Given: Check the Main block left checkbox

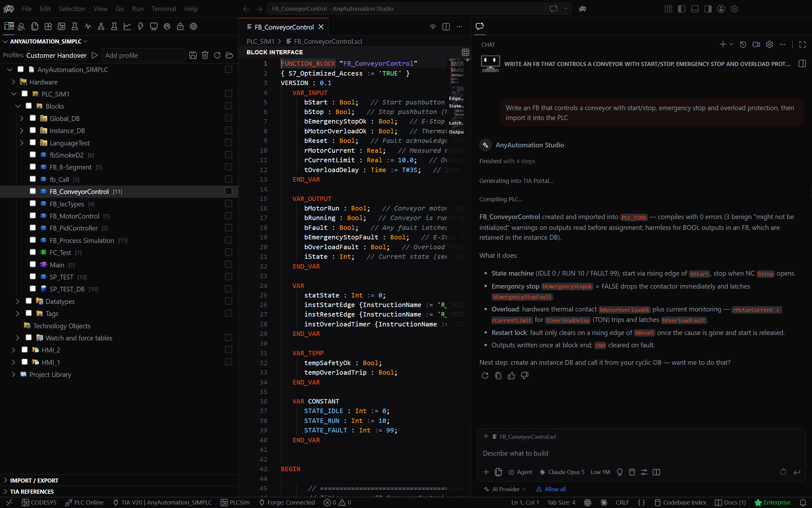Looking at the screenshot, I should point(33,264).
